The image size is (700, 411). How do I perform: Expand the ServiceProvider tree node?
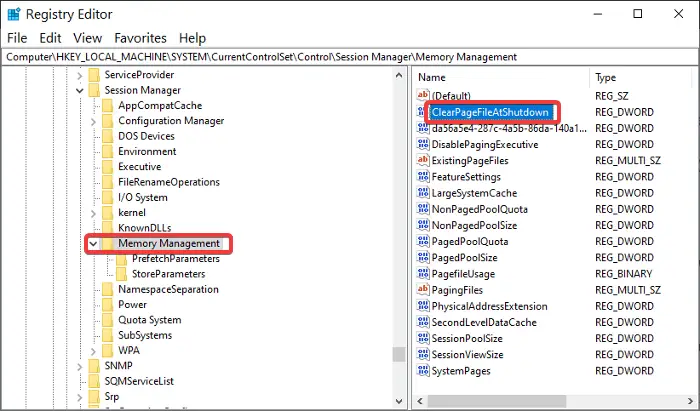coord(80,75)
